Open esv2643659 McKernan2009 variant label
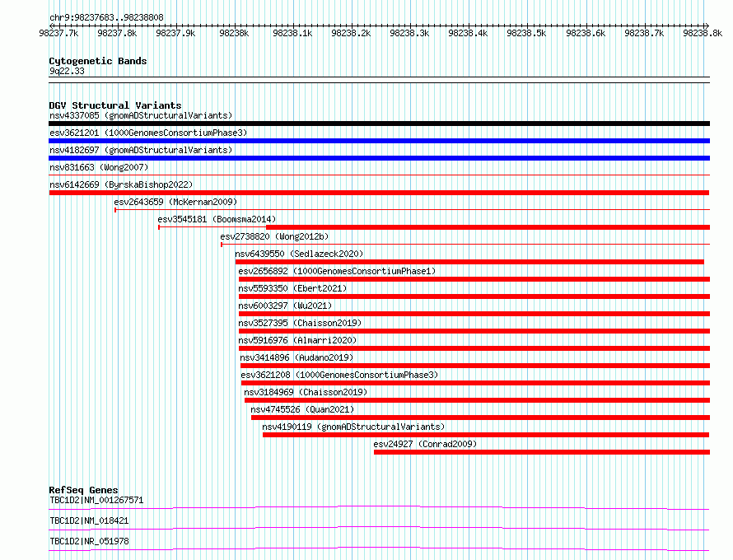 (x=175, y=202)
